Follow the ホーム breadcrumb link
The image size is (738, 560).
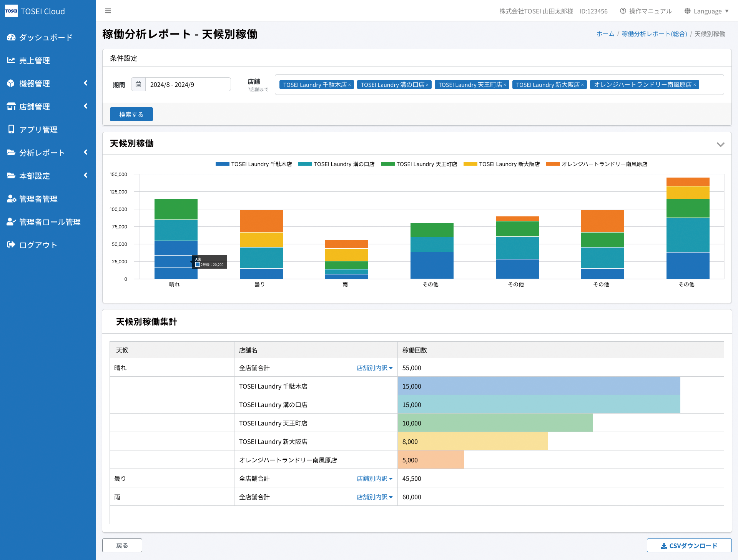click(605, 34)
